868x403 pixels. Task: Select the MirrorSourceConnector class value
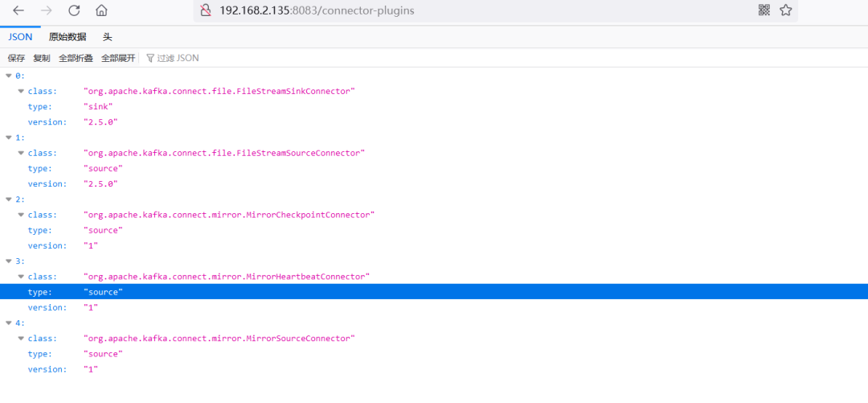(x=219, y=338)
